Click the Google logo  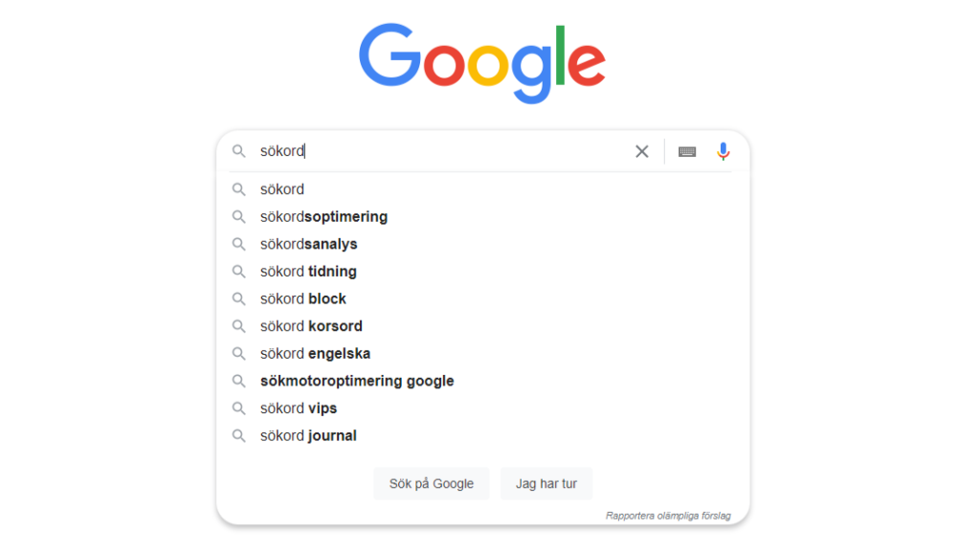click(x=482, y=63)
